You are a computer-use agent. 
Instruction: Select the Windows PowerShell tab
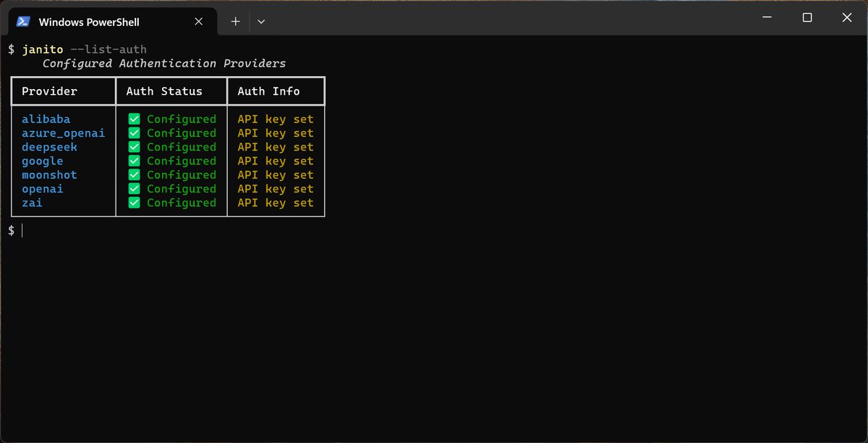(112, 22)
